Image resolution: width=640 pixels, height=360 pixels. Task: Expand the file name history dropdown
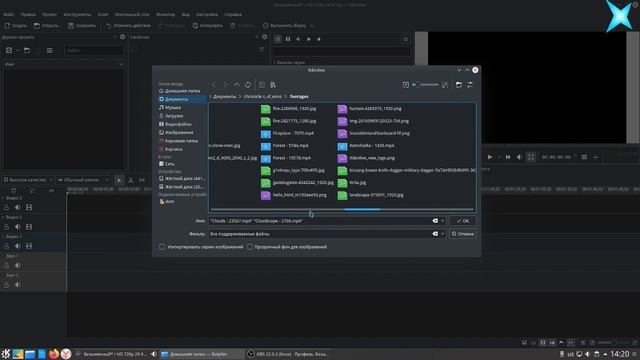(x=442, y=221)
